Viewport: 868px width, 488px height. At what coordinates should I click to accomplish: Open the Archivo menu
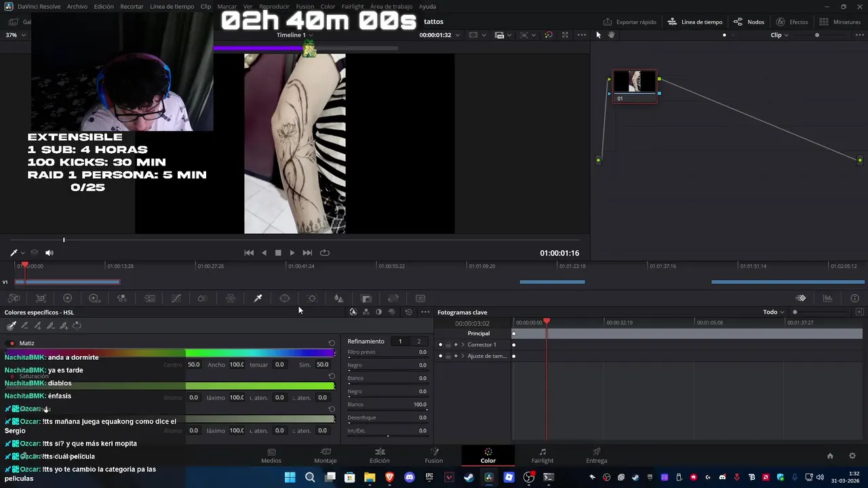tap(77, 6)
